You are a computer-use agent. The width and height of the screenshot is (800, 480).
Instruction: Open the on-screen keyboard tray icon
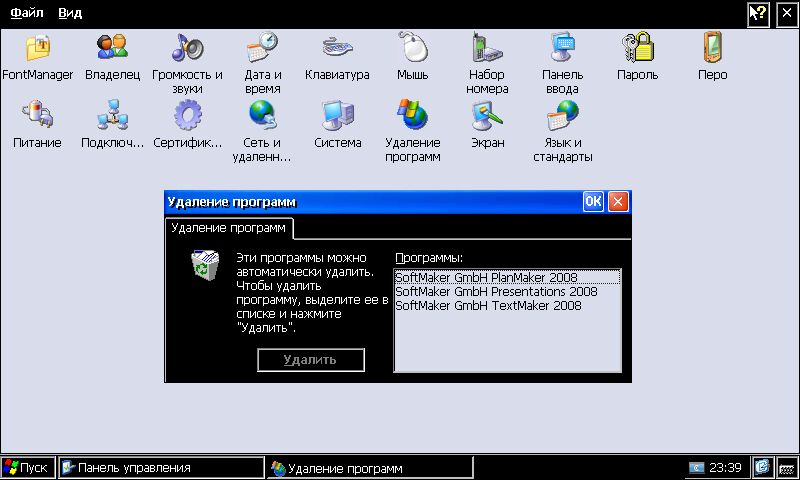point(787,467)
